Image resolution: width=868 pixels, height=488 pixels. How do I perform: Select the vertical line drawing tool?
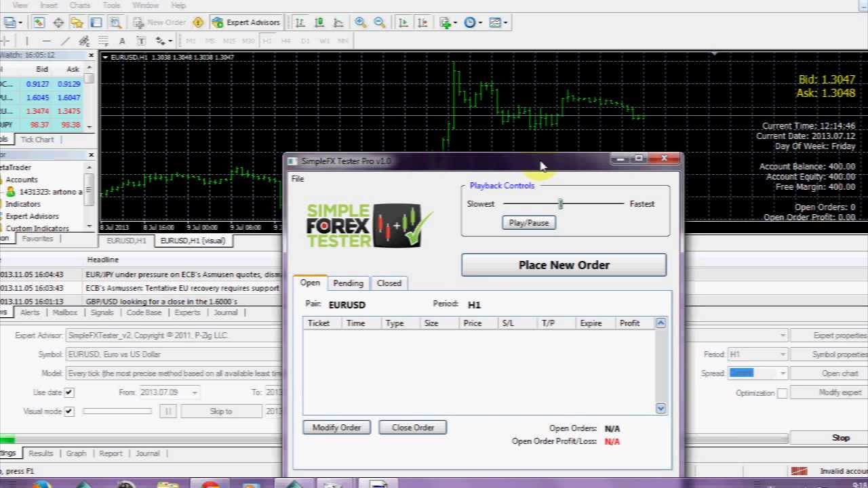[26, 41]
